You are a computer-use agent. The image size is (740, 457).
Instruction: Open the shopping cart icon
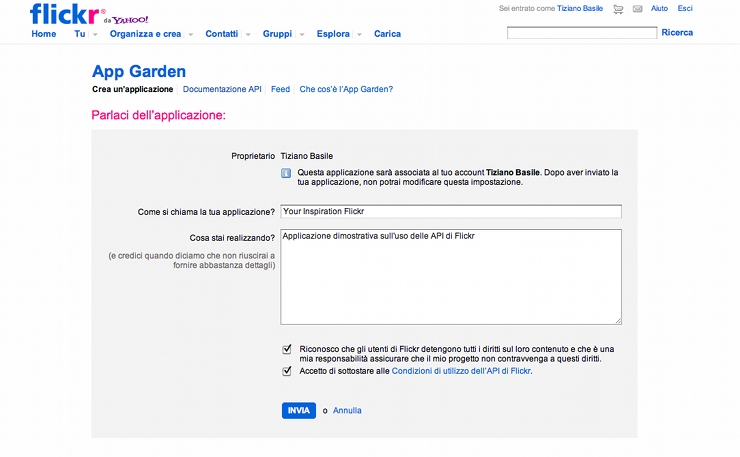coord(618,9)
